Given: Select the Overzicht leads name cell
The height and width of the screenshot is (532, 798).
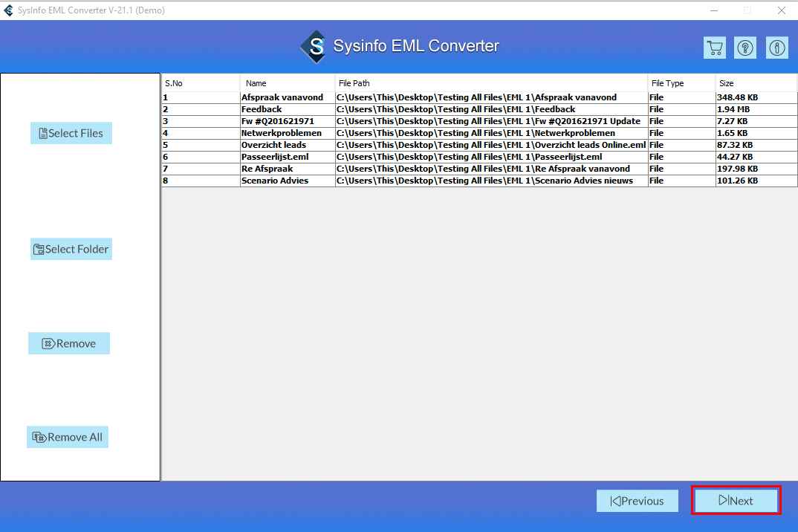Looking at the screenshot, I should (x=288, y=145).
